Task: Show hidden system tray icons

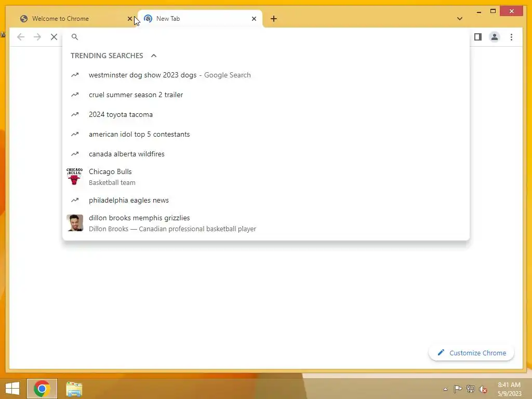Action: click(445, 389)
